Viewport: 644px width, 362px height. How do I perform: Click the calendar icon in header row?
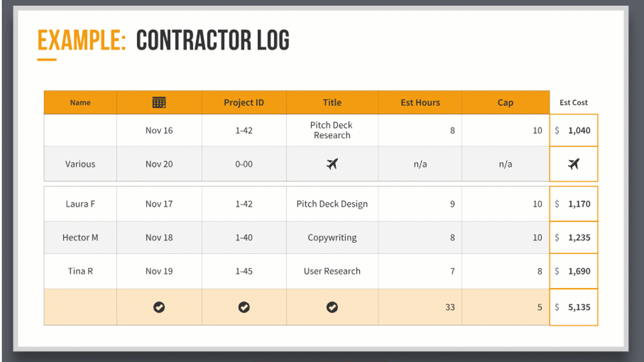point(159,103)
